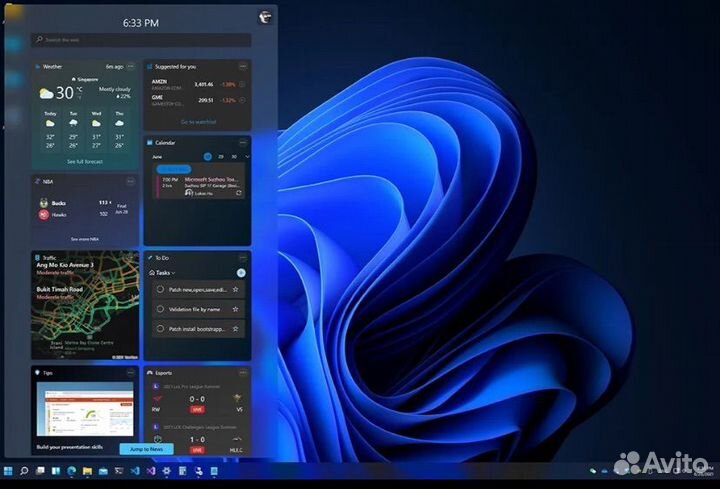The height and width of the screenshot is (489, 720).
Task: Click the Bucks team logo
Action: (44, 203)
